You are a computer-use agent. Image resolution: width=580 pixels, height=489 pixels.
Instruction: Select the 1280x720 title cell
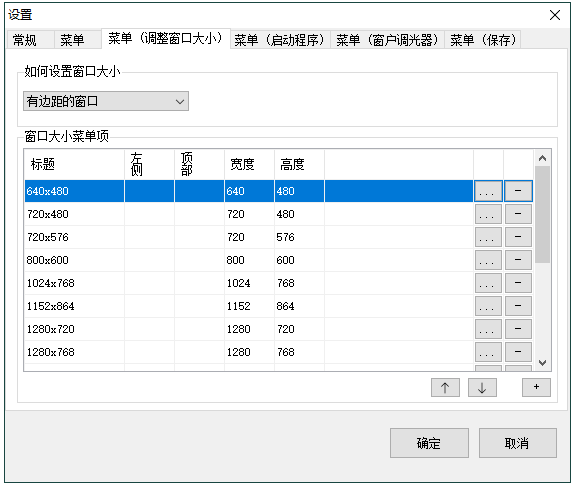(x=74, y=329)
